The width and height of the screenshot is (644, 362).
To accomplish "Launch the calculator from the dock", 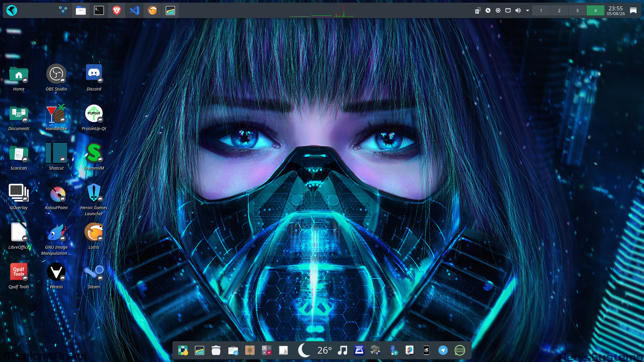I will pyautogui.click(x=267, y=350).
